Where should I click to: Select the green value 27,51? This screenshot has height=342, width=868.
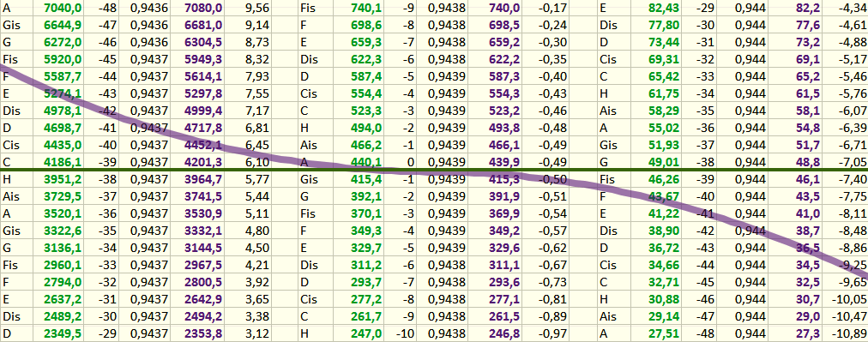664,333
